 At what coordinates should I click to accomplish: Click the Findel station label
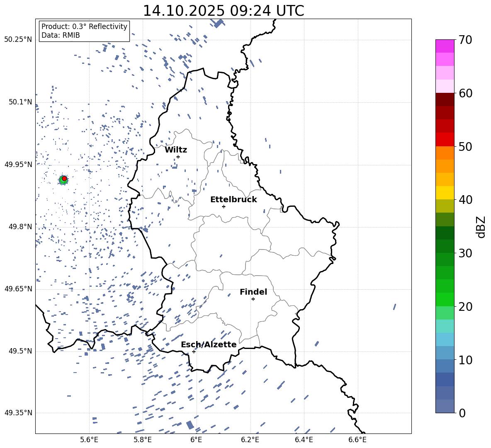pos(253,292)
